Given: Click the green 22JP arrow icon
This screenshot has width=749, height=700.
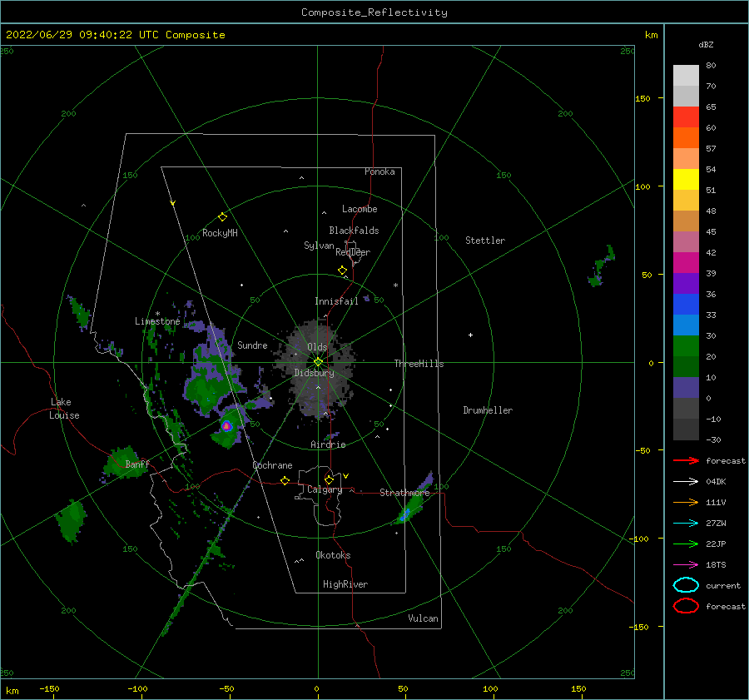Looking at the screenshot, I should coord(686,544).
